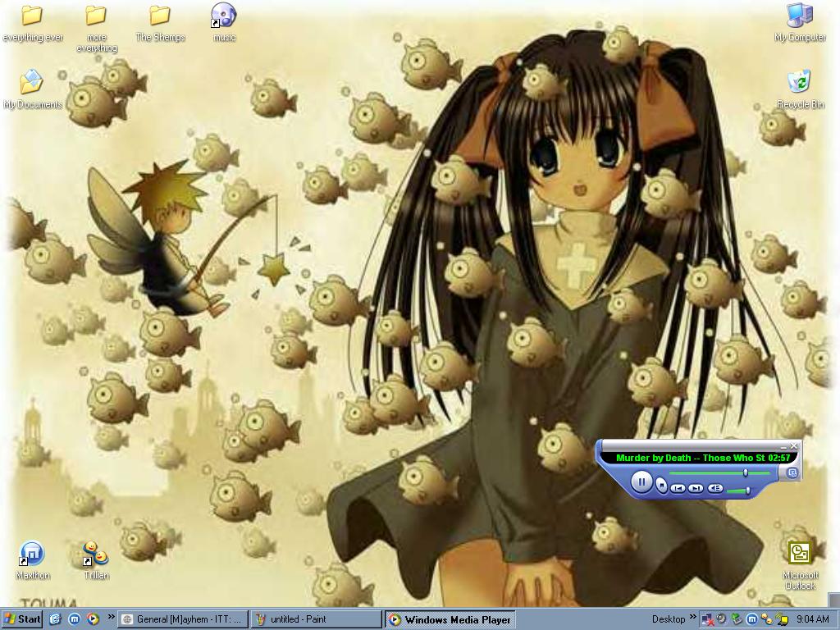840x630 pixels.
Task: Expand the Desktop toolbar chevron
Action: point(692,617)
